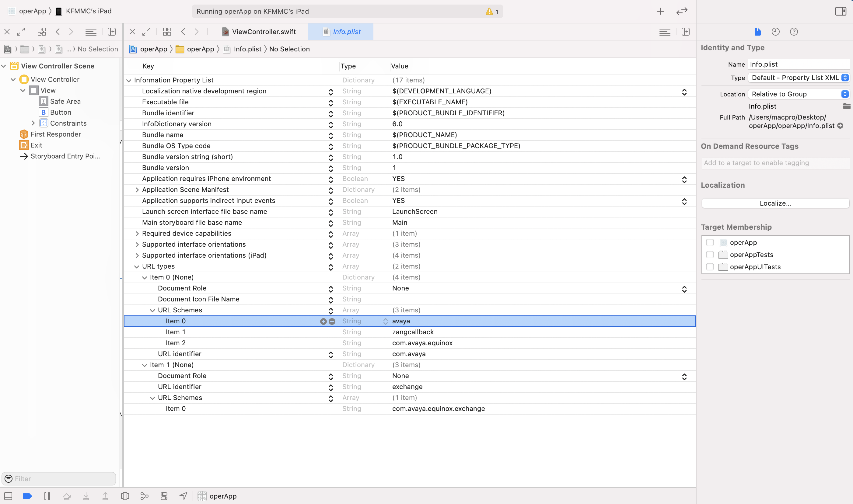Check operAppTests target membership checkbox
853x504 pixels.
click(710, 255)
